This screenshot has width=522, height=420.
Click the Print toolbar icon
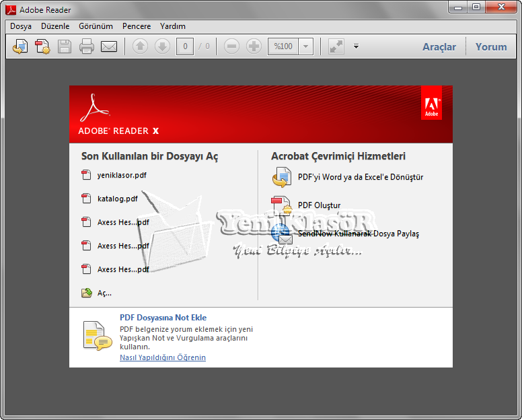coord(87,46)
